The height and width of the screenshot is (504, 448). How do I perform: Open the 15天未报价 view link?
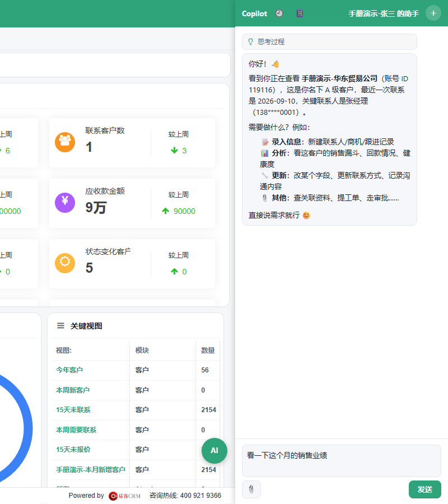point(73,450)
